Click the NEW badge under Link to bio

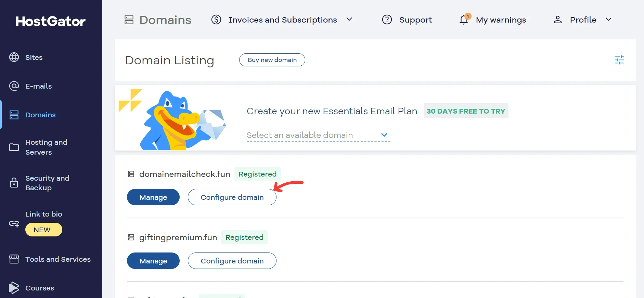coord(44,230)
